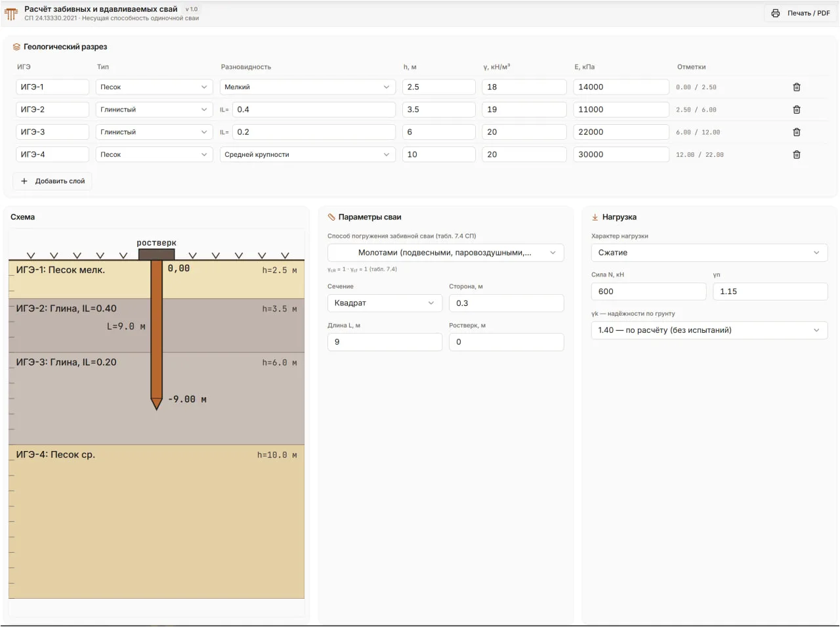Click Печать / PDF button

801,13
